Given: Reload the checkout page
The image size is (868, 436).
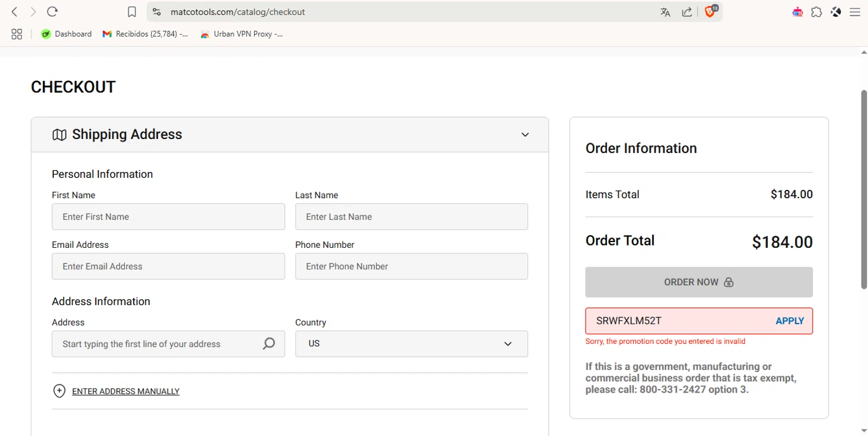Looking at the screenshot, I should [52, 12].
